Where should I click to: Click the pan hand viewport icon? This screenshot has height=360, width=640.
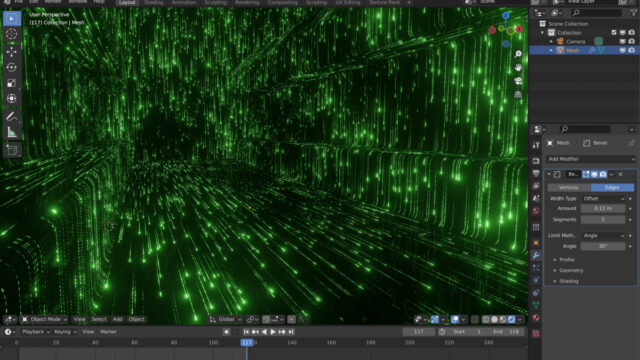[518, 67]
